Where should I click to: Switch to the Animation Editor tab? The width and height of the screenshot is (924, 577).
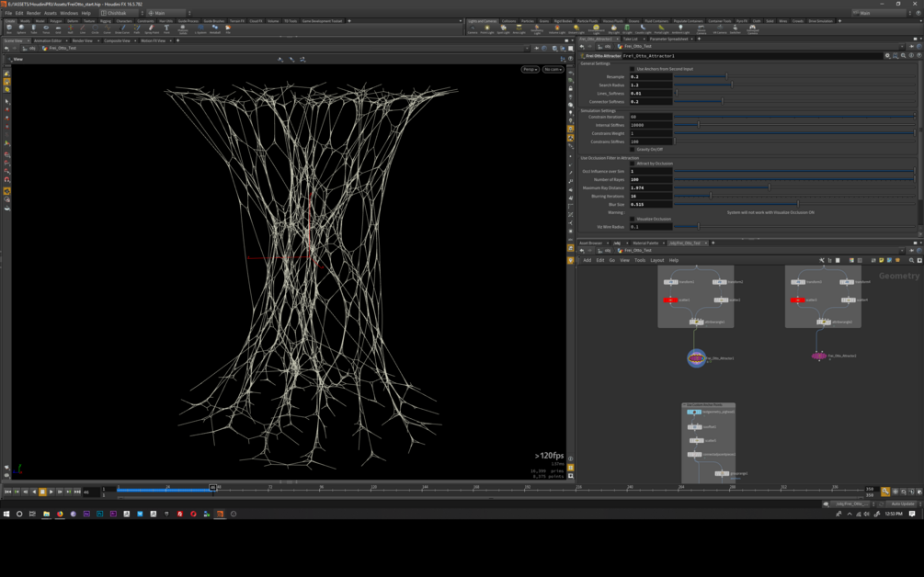point(48,40)
